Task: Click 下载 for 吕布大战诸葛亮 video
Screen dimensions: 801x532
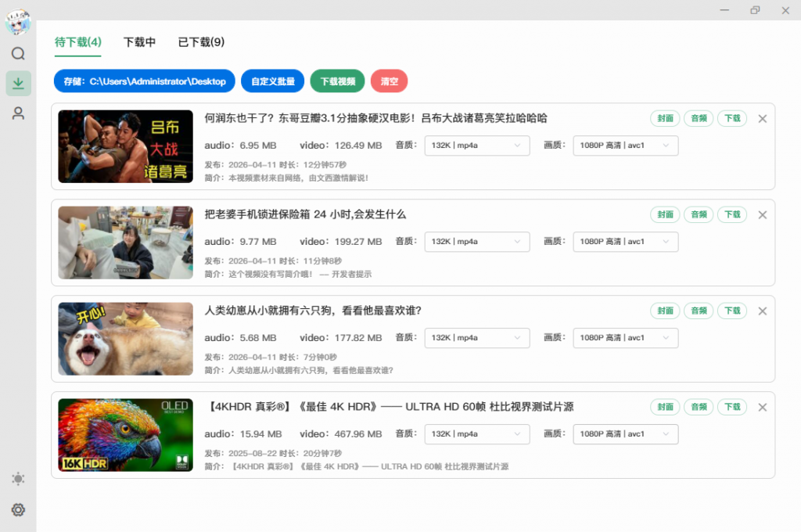Action: (x=732, y=119)
